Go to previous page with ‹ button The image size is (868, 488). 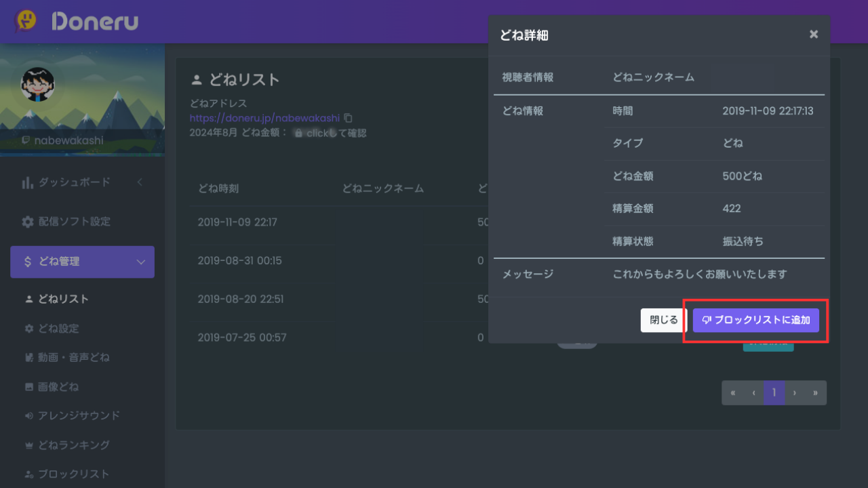tap(753, 392)
